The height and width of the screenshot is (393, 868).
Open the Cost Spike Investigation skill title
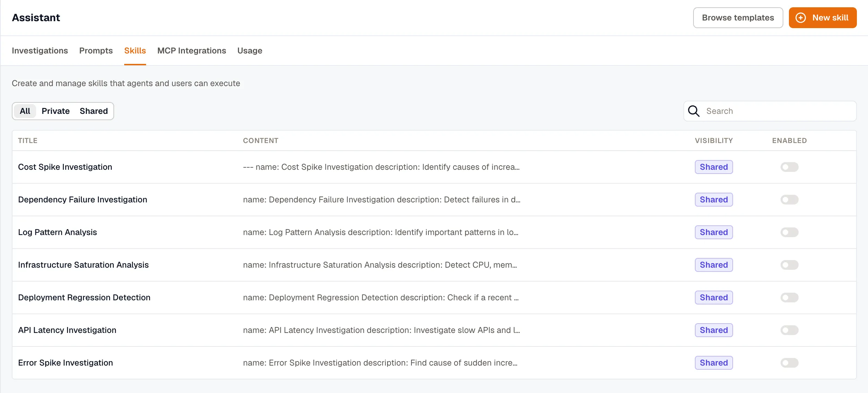[65, 167]
